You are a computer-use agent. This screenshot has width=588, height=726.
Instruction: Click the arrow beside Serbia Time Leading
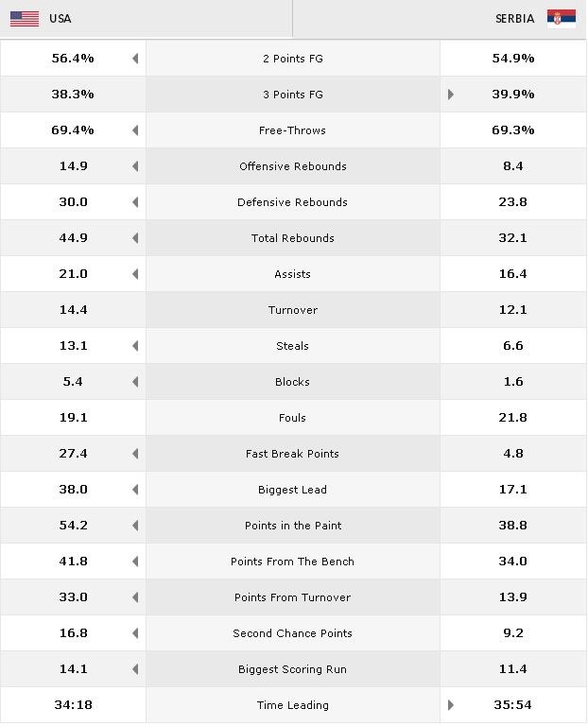pyautogui.click(x=451, y=705)
